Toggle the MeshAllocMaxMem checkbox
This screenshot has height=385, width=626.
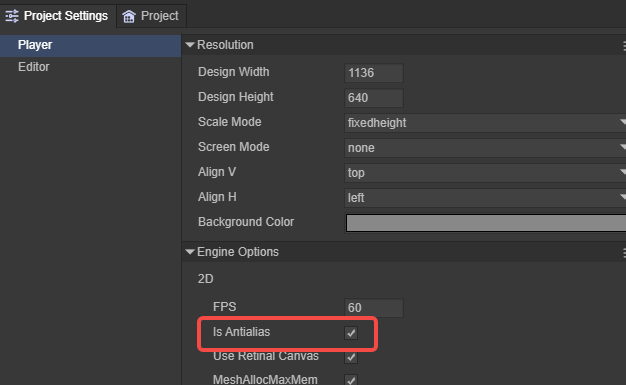coord(351,380)
